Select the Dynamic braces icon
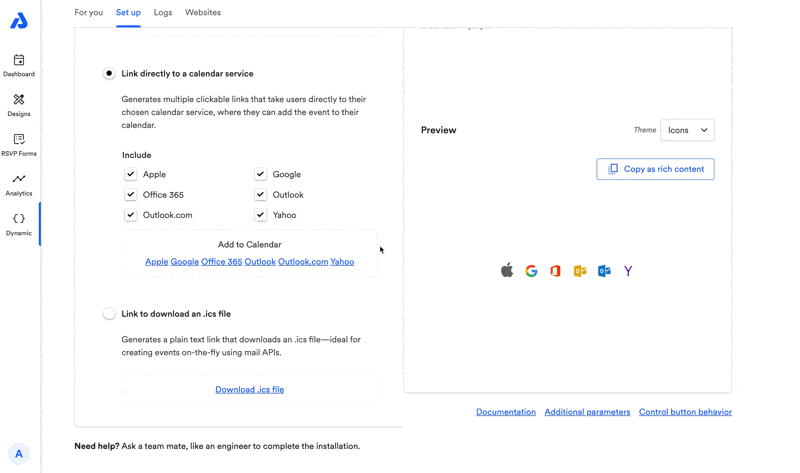Image resolution: width=800 pixels, height=473 pixels. tap(19, 218)
